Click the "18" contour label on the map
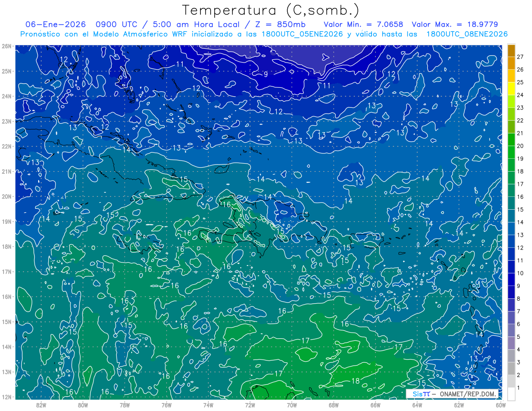532x411 pixels. click(x=356, y=381)
